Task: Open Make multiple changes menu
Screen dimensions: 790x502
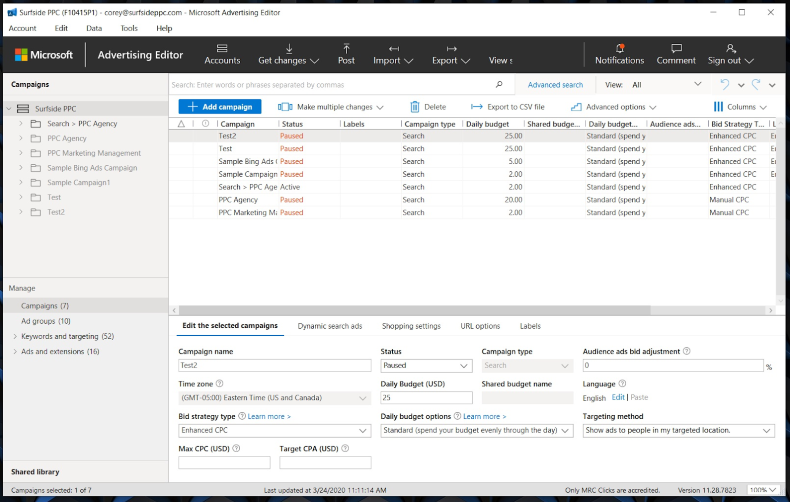Action: pos(331,107)
